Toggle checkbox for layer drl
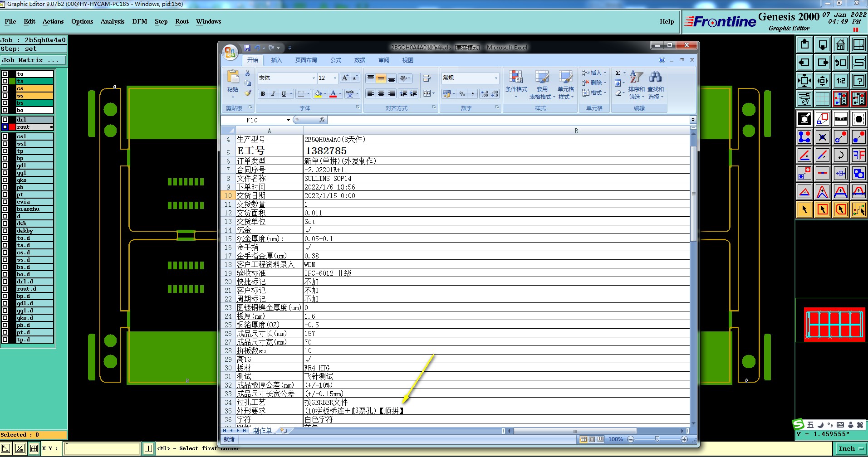 tap(5, 120)
